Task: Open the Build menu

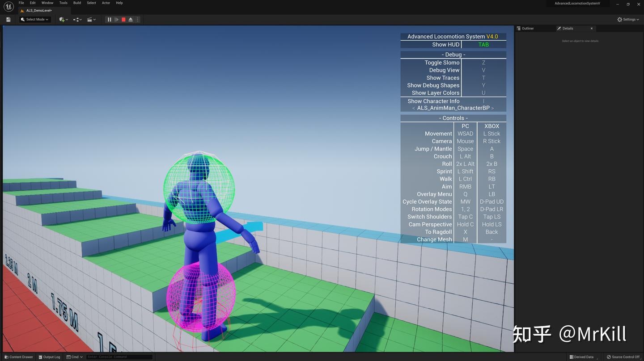Action: tap(77, 3)
